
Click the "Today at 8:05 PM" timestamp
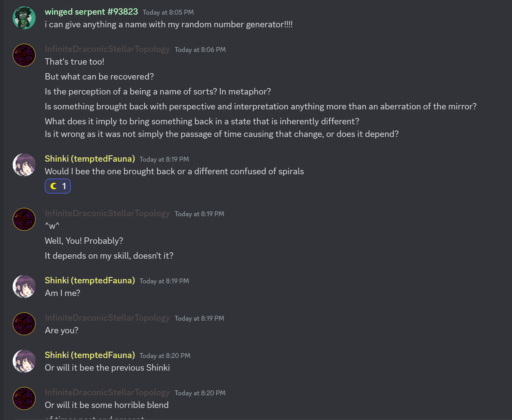point(168,12)
